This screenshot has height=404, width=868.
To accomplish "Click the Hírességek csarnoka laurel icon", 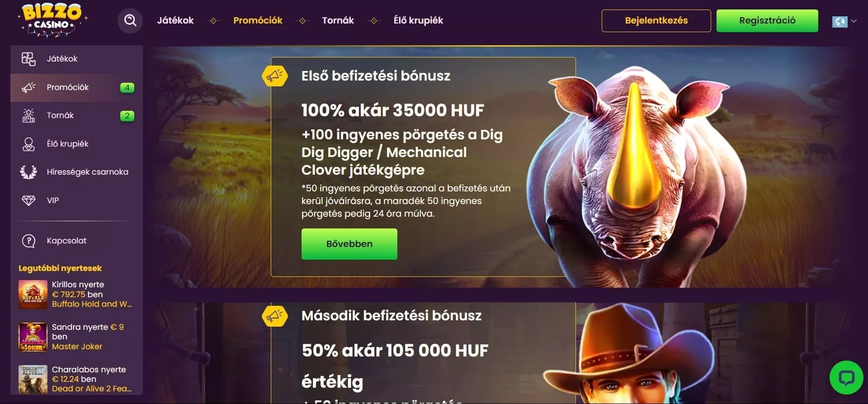I will click(x=28, y=172).
